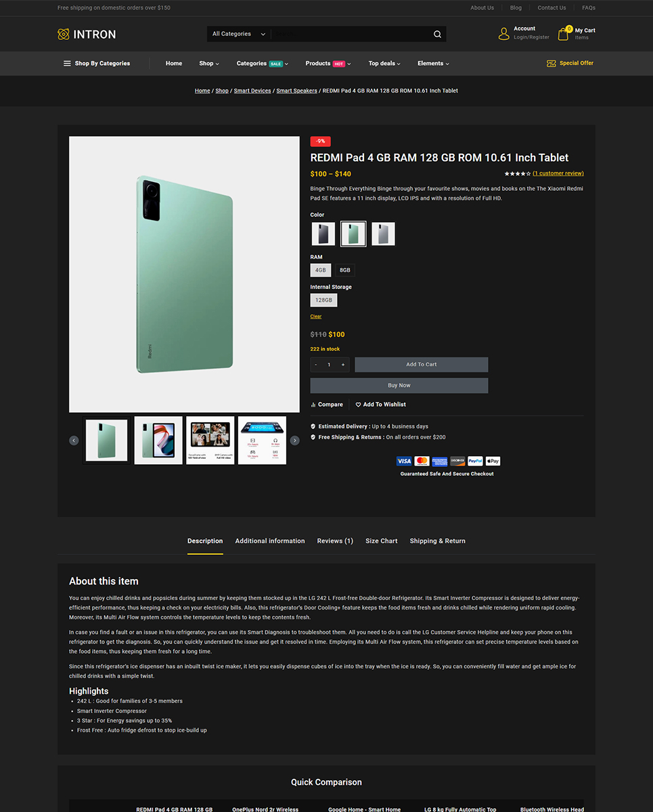Screen dimensions: 653x812
Task: Select the 4GB RAM option
Action: pyautogui.click(x=321, y=270)
